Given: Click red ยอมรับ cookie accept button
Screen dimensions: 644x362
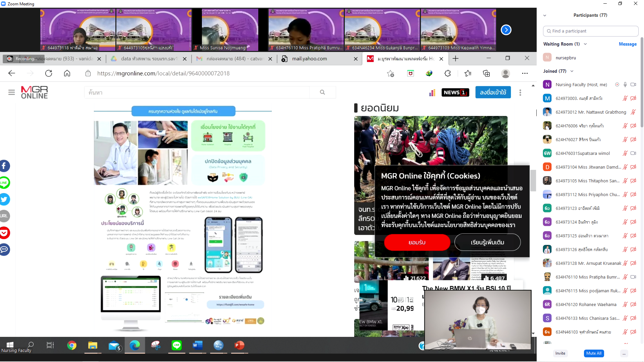Looking at the screenshot, I should pos(417,242).
